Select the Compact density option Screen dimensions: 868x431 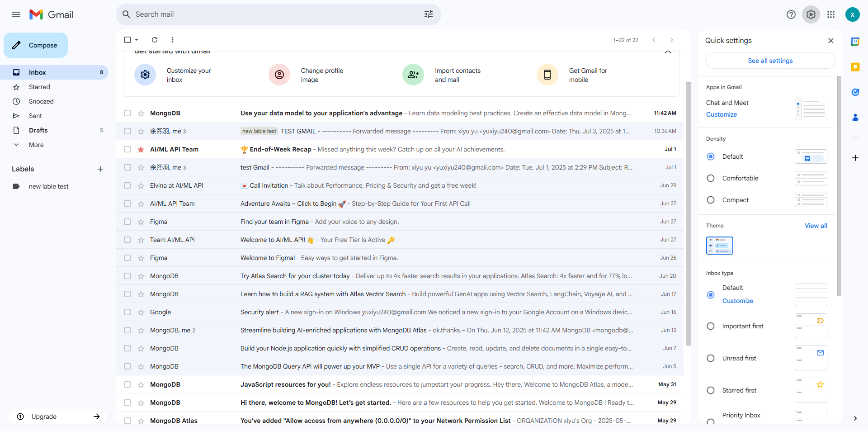point(711,200)
